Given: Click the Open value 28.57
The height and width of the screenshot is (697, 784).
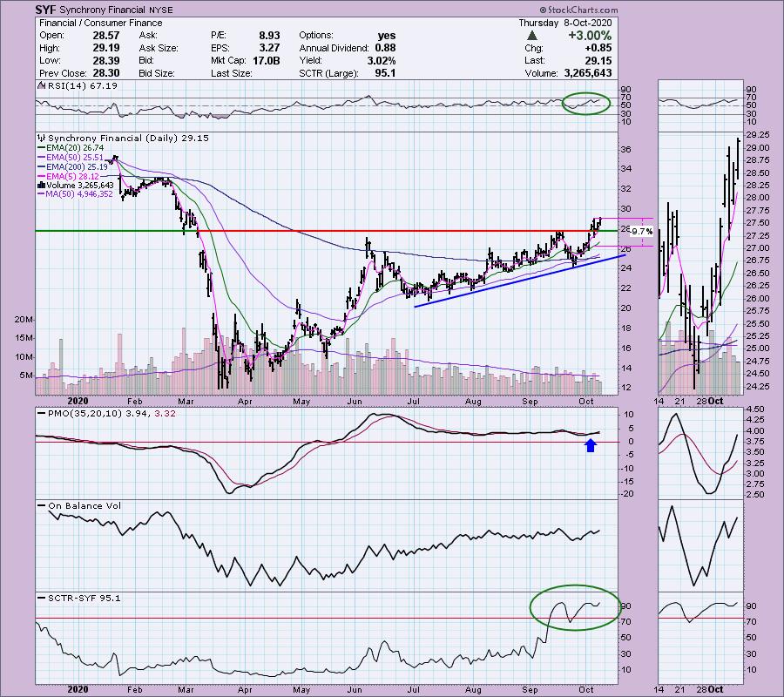Looking at the screenshot, I should (x=105, y=36).
